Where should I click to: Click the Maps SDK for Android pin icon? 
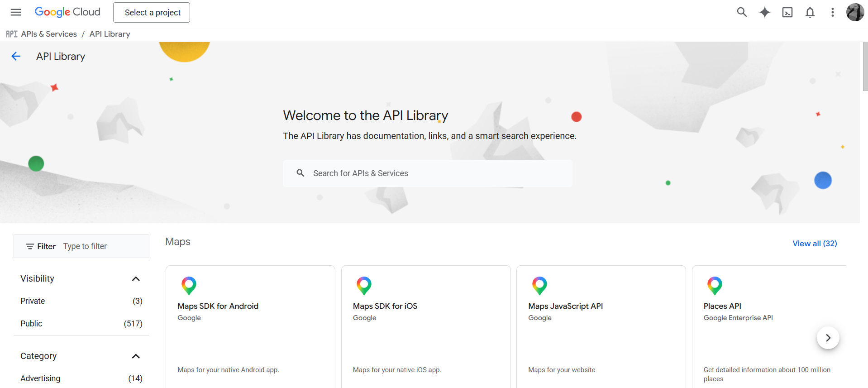189,286
